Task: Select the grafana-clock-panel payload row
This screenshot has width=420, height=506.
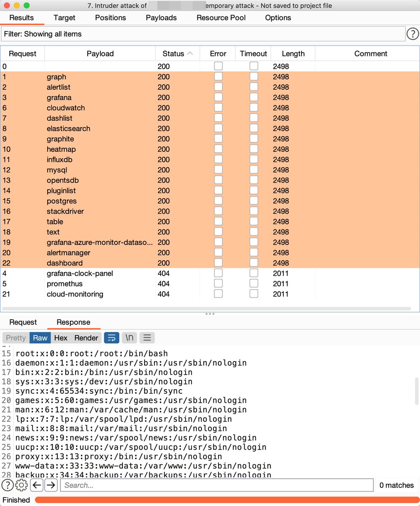Action: pos(210,273)
